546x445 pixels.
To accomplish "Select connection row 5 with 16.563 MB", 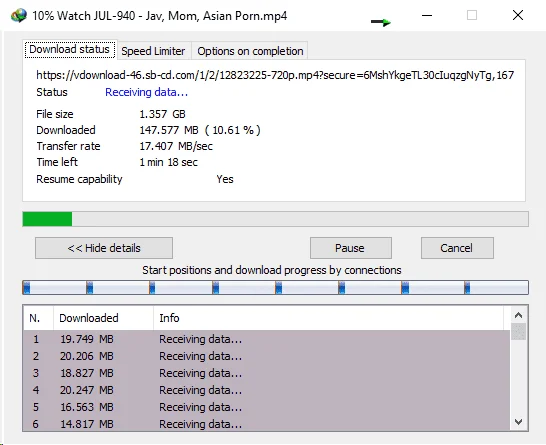I will coord(267,407).
